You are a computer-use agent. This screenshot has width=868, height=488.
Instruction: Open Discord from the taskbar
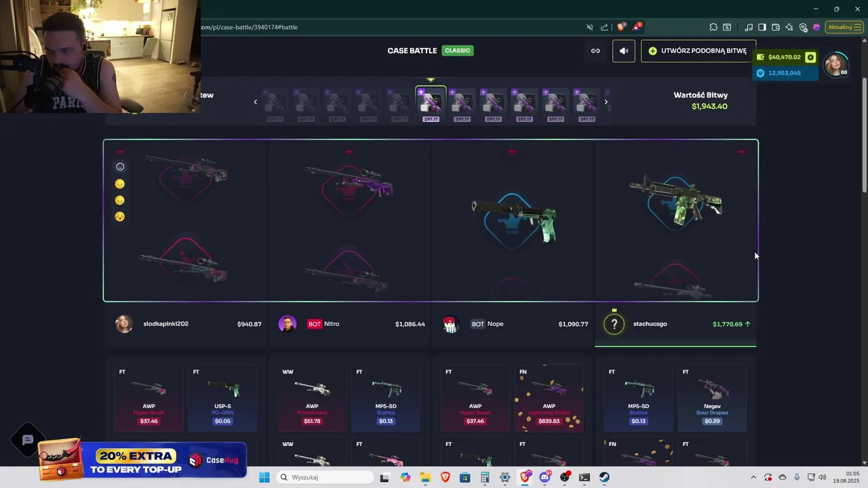click(x=545, y=477)
